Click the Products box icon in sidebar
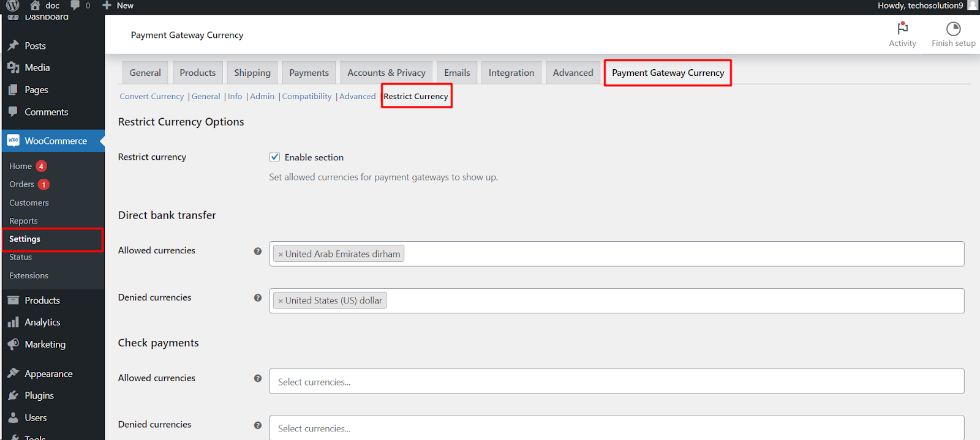 point(13,300)
